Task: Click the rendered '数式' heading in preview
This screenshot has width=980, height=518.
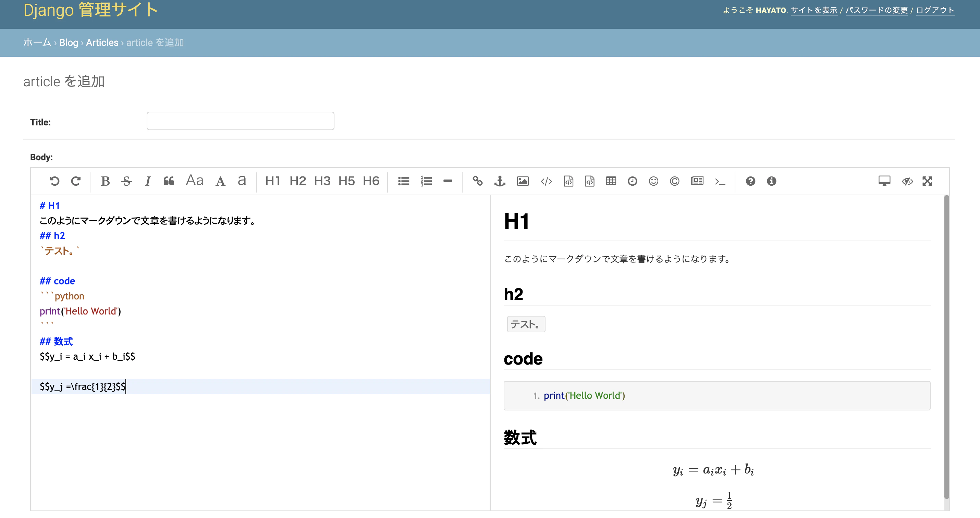Action: 520,437
